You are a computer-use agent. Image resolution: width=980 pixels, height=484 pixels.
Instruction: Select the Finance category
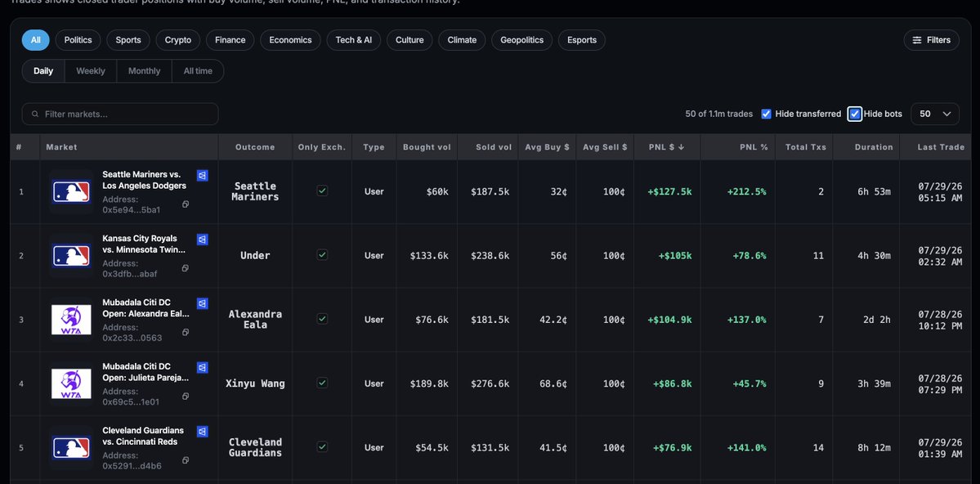(230, 40)
